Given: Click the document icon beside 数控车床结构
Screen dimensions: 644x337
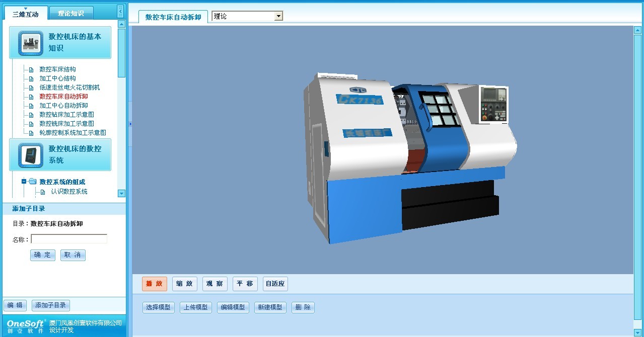Looking at the screenshot, I should pos(31,69).
